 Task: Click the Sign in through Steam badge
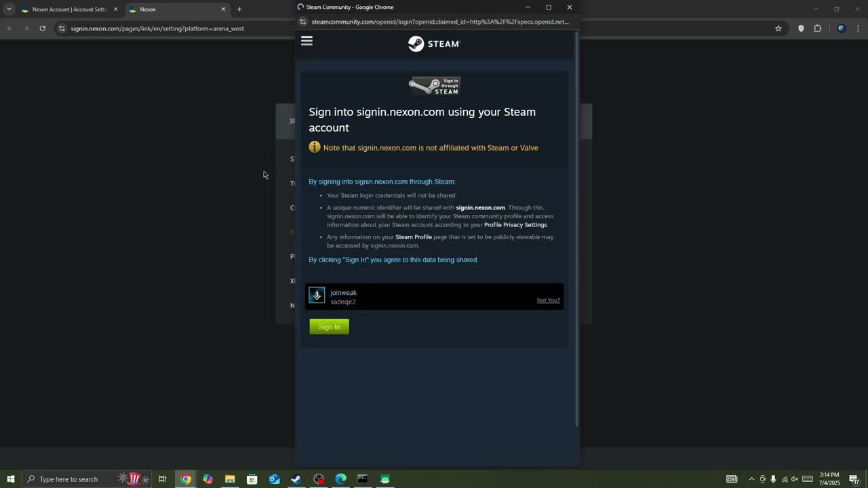click(x=434, y=86)
